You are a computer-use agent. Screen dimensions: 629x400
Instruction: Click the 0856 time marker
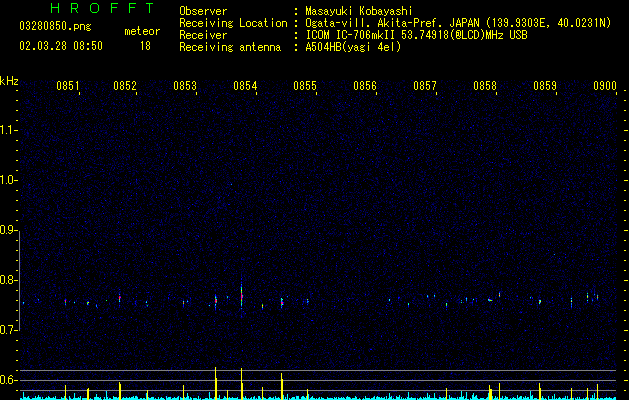365,86
